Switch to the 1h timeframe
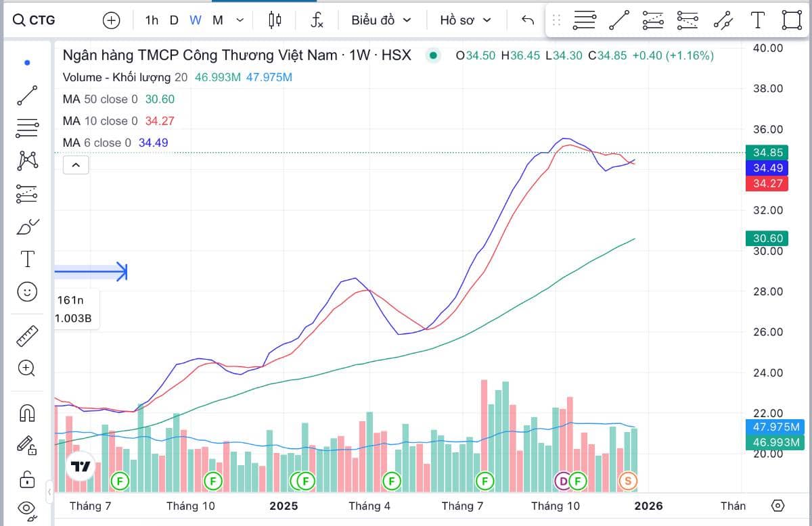This screenshot has width=812, height=526. pyautogui.click(x=152, y=20)
